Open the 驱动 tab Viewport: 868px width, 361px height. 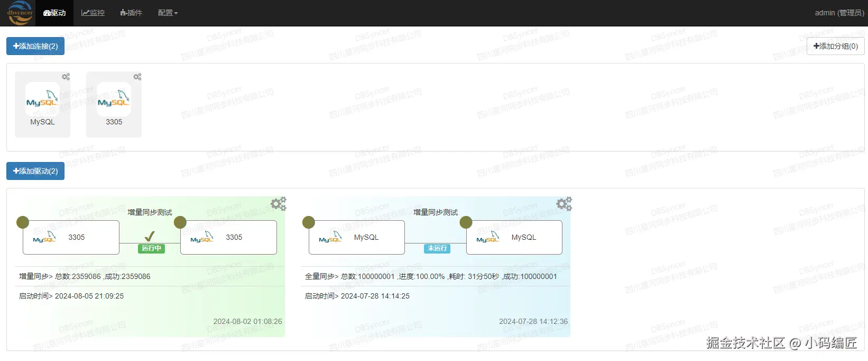tap(54, 13)
